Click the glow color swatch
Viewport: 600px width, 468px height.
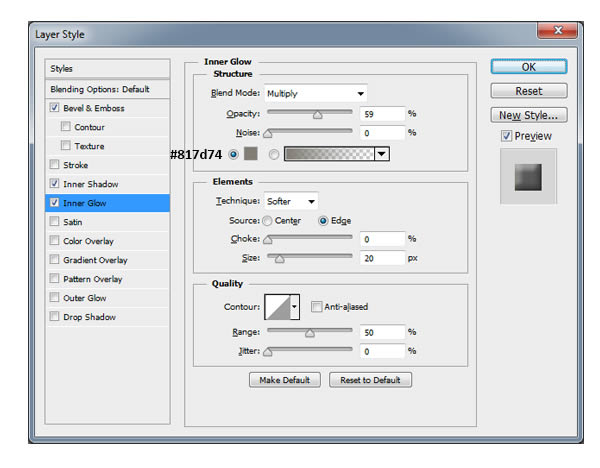click(x=251, y=154)
